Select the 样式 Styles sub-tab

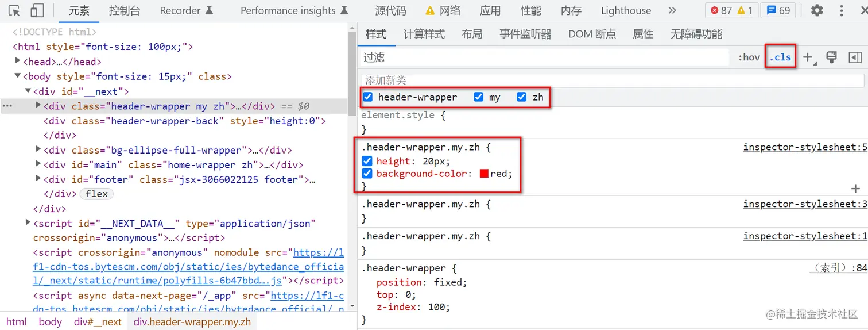376,34
